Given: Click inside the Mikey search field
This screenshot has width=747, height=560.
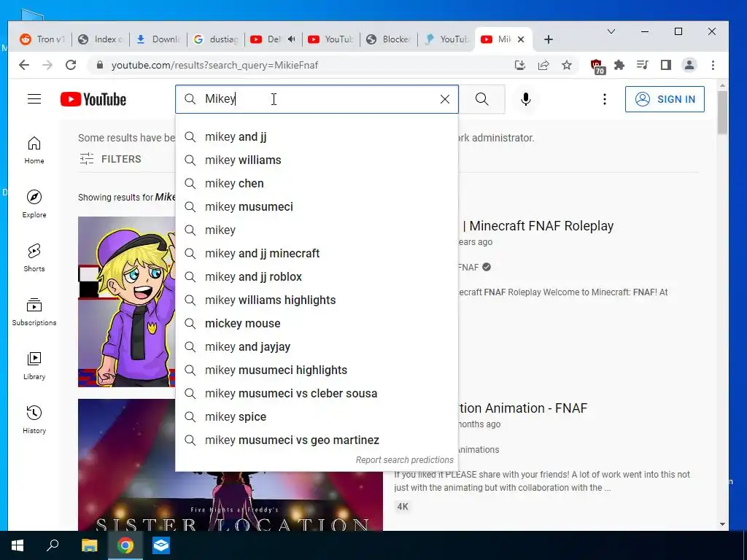Looking at the screenshot, I should [317, 99].
